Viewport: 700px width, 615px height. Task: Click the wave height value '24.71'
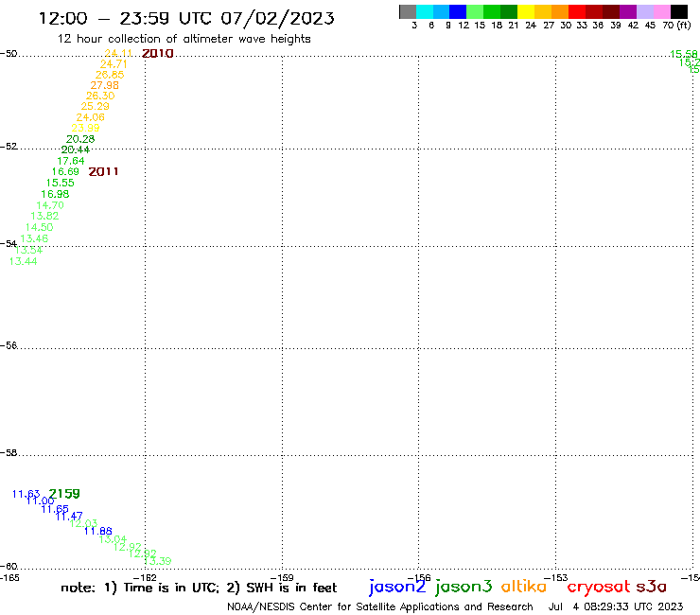114,64
